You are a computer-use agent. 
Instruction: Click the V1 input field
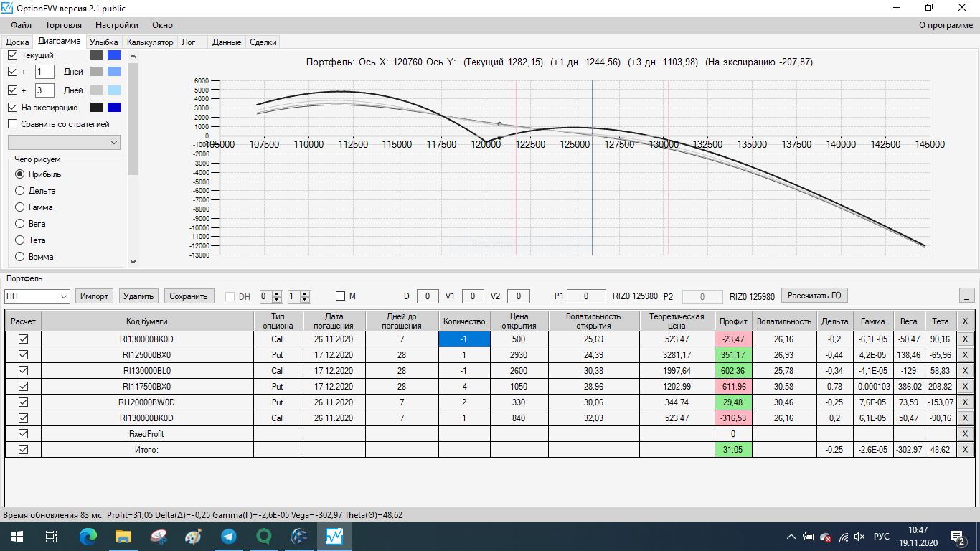473,296
